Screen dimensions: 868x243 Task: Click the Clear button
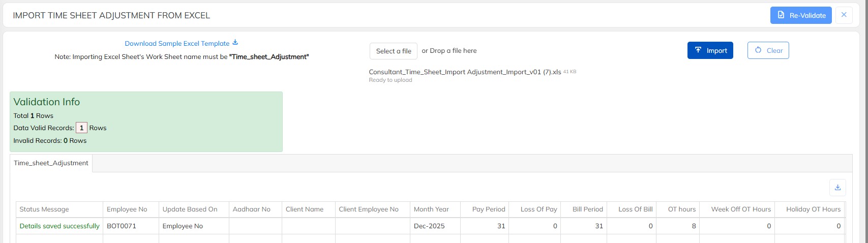[x=768, y=50]
